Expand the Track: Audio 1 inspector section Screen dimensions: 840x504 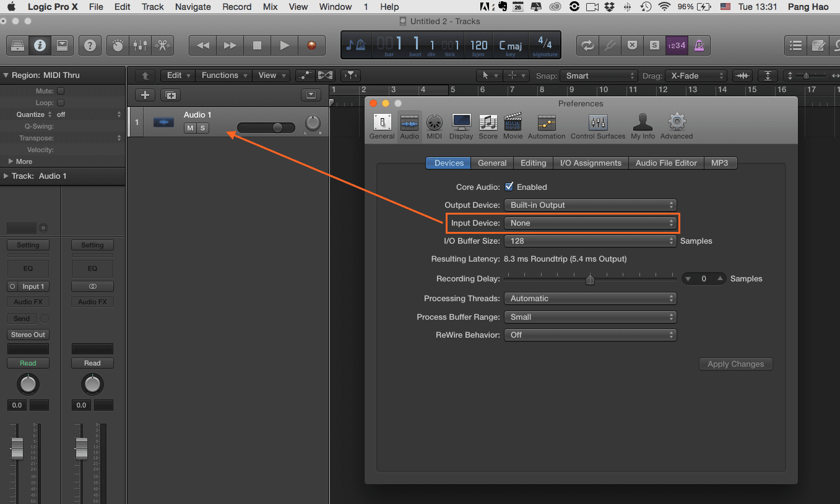(6, 176)
